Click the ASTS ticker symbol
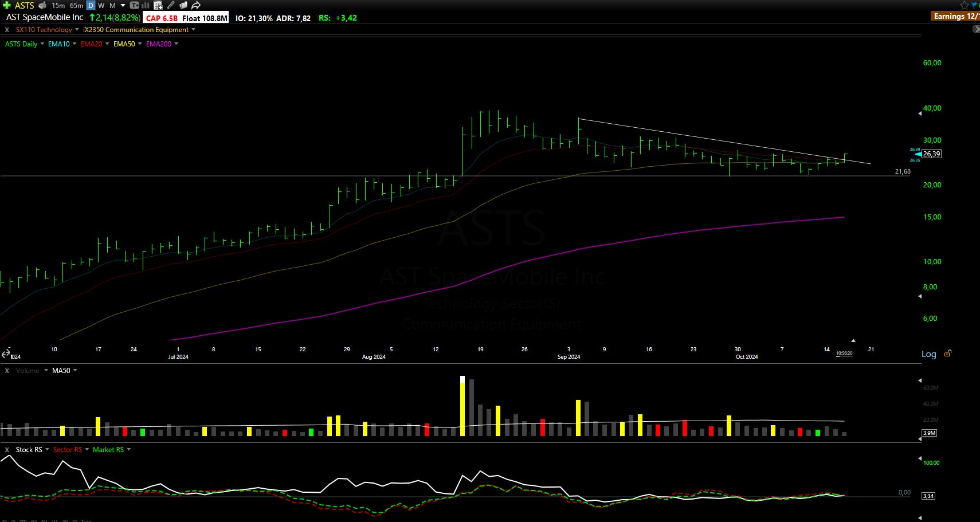The width and height of the screenshot is (980, 522). [x=24, y=5]
